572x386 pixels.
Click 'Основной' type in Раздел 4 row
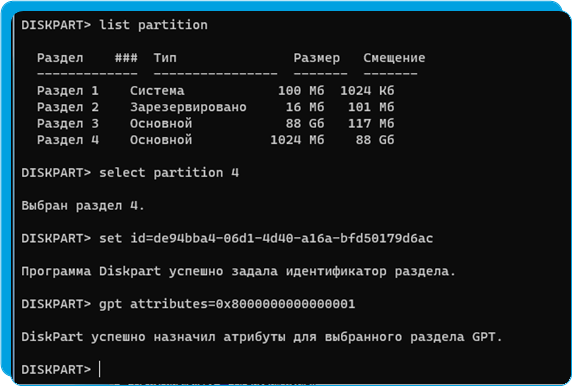point(161,140)
